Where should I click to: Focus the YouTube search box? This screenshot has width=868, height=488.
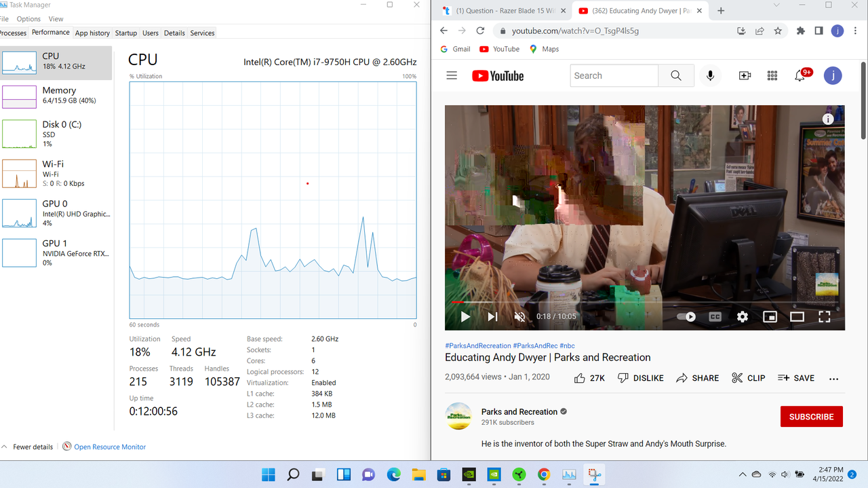pos(614,76)
